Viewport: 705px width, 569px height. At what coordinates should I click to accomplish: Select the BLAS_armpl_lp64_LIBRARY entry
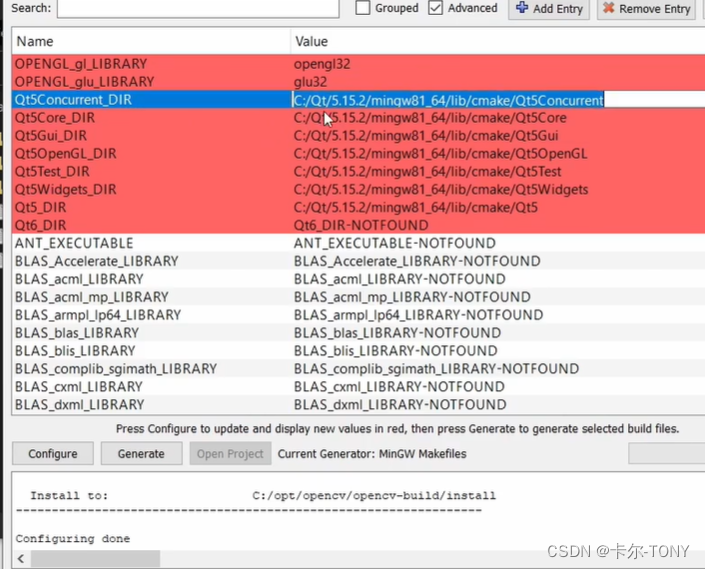point(98,315)
